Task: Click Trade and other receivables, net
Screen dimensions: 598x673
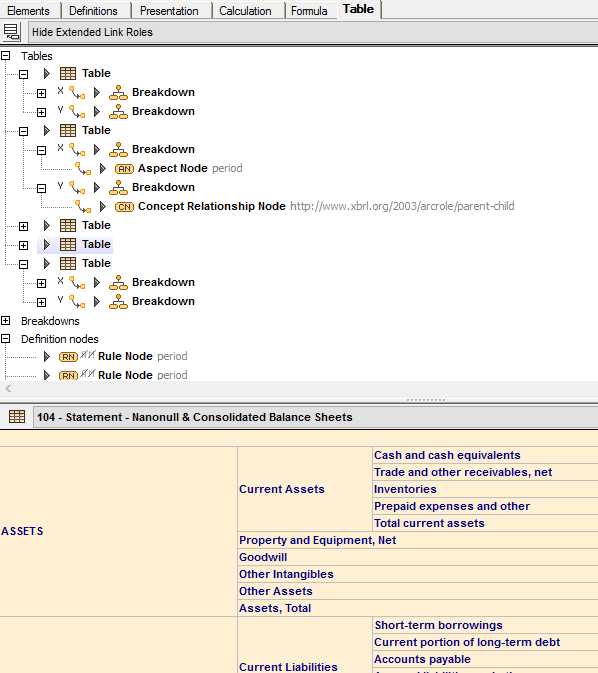Action: click(x=486, y=472)
